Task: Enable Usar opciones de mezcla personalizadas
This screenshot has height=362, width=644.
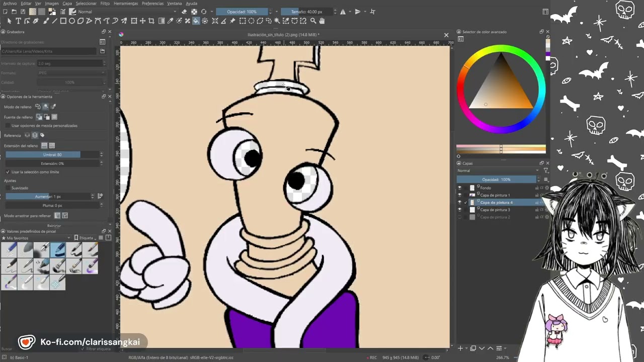Action: click(7, 125)
